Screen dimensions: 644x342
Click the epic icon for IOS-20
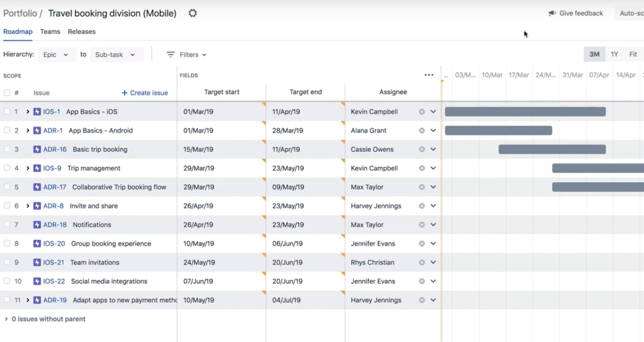37,243
